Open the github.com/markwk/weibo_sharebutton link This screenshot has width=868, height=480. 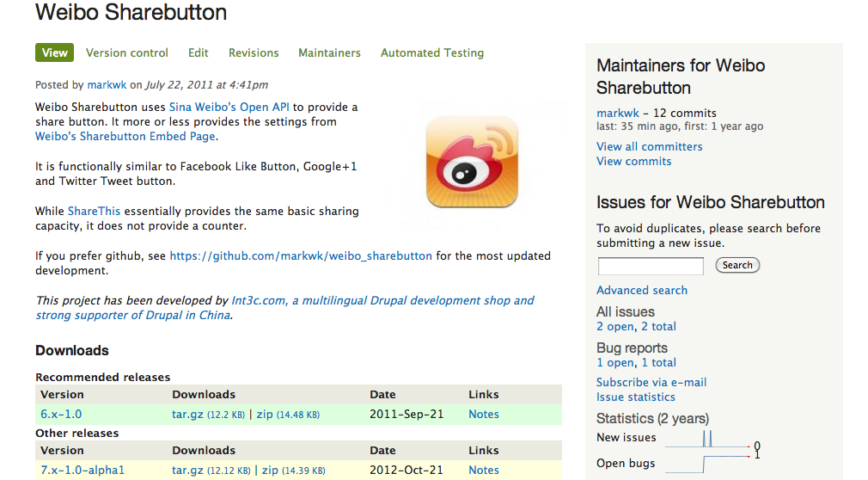click(301, 256)
